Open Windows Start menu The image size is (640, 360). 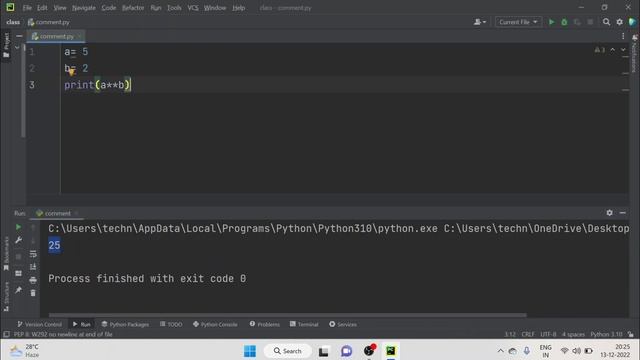coord(250,351)
